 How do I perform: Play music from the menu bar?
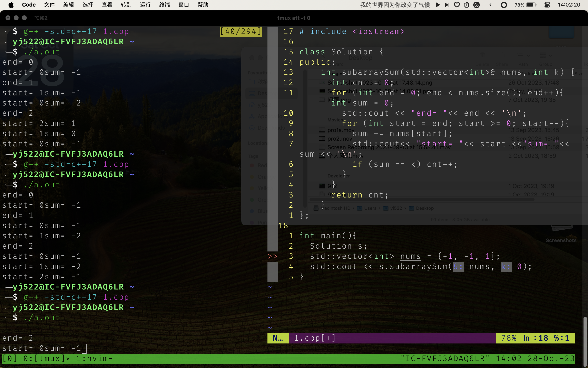[438, 5]
